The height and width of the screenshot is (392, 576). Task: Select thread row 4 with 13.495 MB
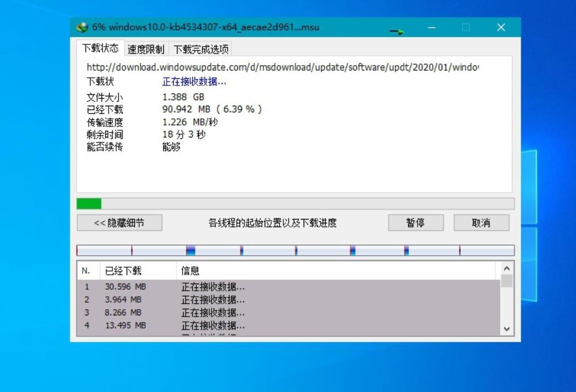(289, 325)
